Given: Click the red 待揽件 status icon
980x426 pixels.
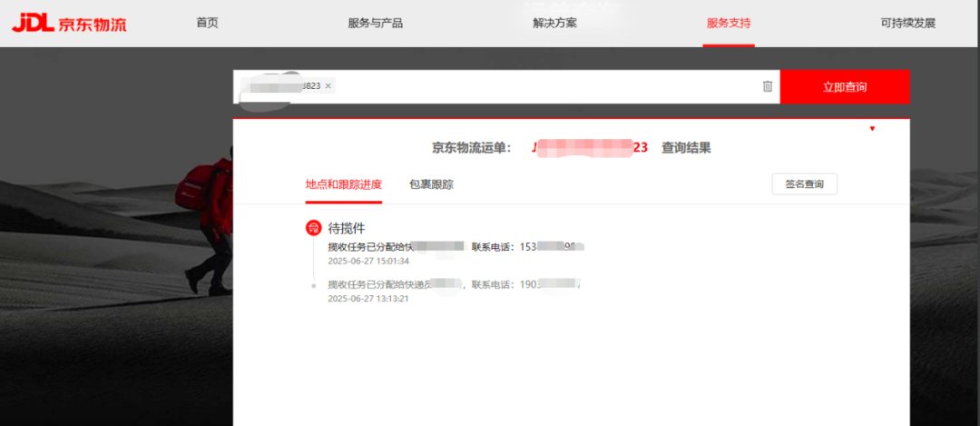Looking at the screenshot, I should point(312,228).
